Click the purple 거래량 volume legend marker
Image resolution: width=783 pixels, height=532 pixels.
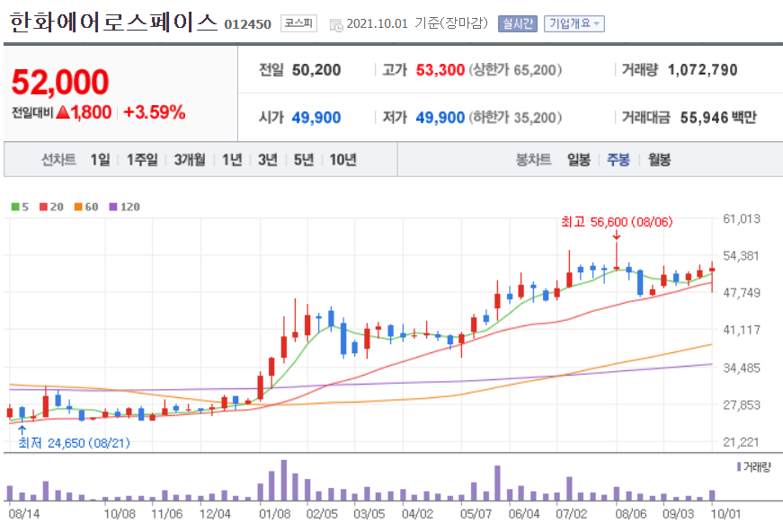pyautogui.click(x=739, y=466)
